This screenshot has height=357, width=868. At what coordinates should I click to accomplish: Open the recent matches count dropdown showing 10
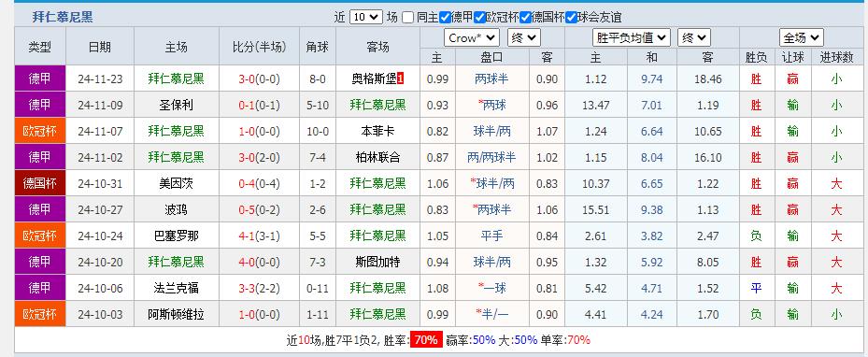[x=366, y=17]
